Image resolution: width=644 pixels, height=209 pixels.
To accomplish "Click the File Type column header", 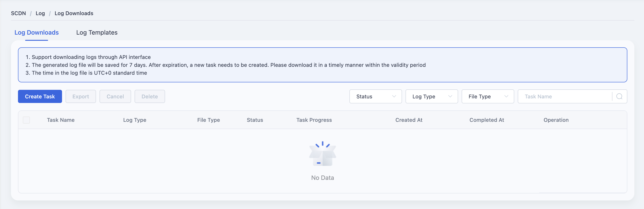I will (x=208, y=120).
